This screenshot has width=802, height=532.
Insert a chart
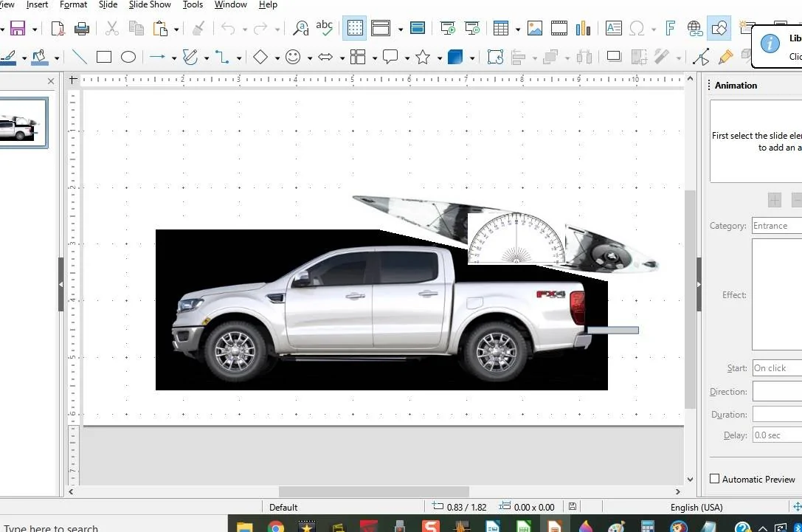(x=583, y=28)
